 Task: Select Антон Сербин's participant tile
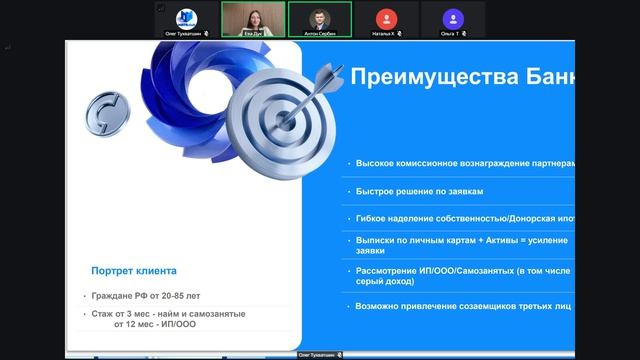click(x=320, y=19)
